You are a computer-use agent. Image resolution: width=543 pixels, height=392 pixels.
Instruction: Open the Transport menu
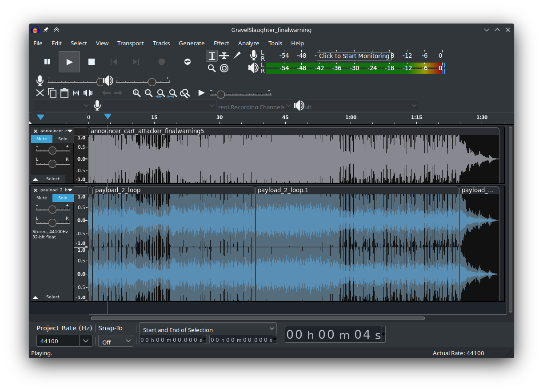coord(130,43)
